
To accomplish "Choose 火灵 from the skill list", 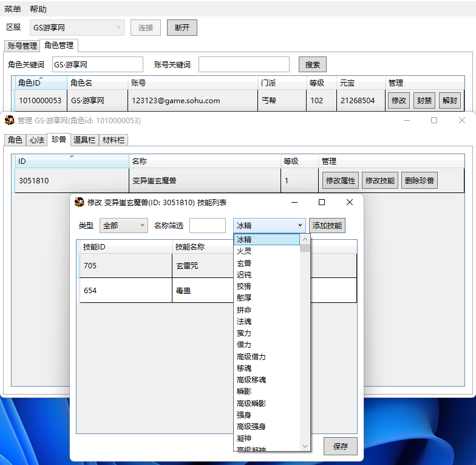I will [244, 251].
